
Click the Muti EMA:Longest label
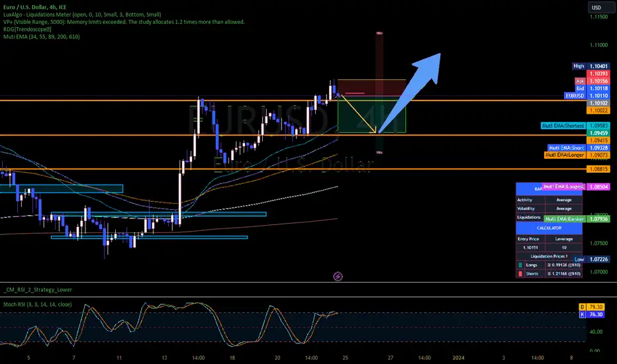coord(563,187)
